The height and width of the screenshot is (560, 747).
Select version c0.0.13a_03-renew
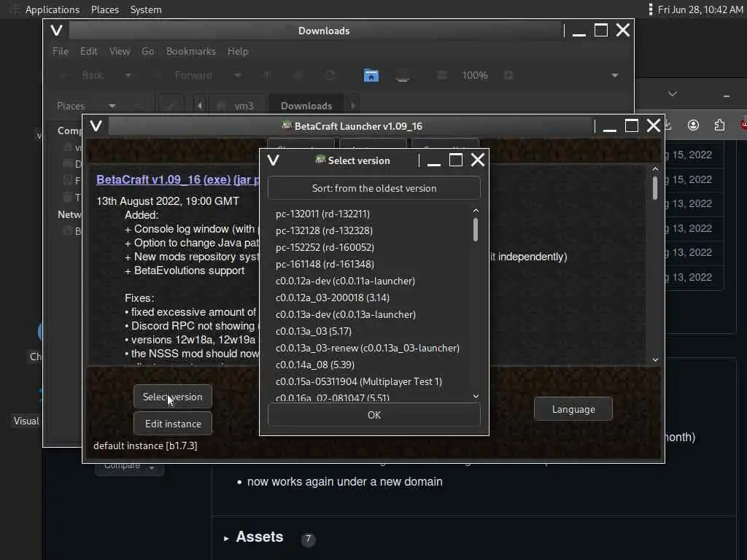(x=368, y=348)
